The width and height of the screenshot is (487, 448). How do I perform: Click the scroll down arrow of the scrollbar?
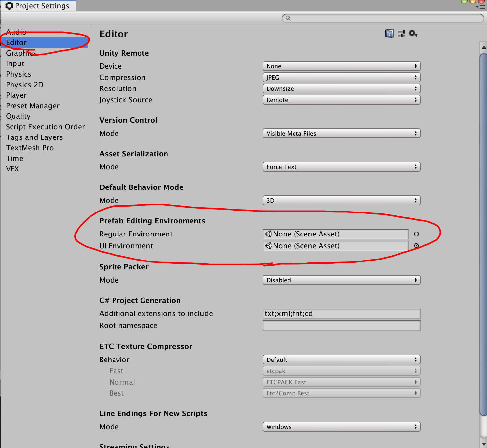click(x=483, y=444)
